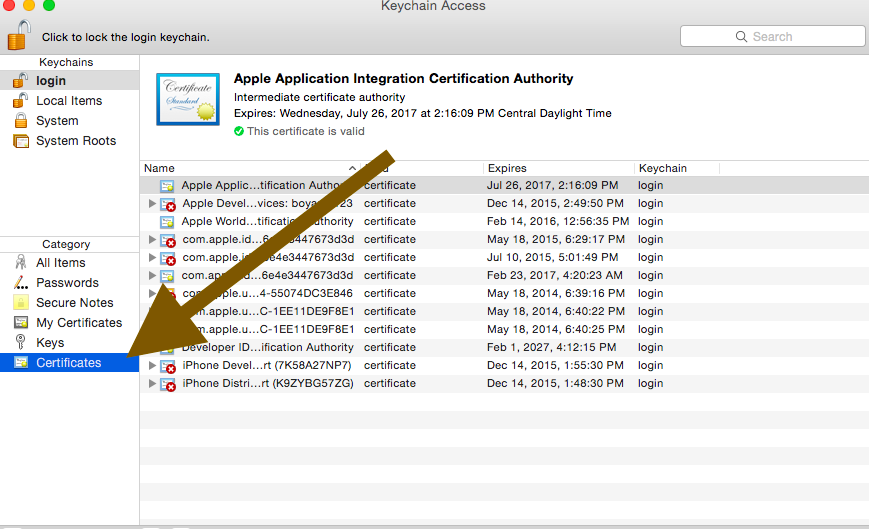The height and width of the screenshot is (529, 869).
Task: Select com.apple.u...4-55074DC3E846 certificate name
Action: click(267, 293)
